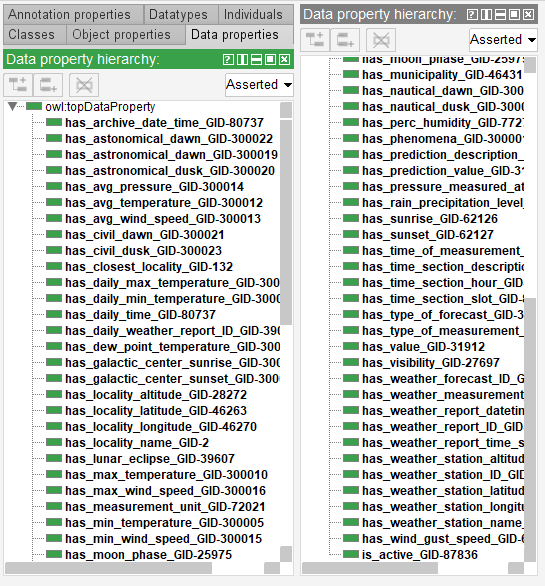Open Asserted dropdown in left panel
The height and width of the screenshot is (586, 545).
click(259, 85)
